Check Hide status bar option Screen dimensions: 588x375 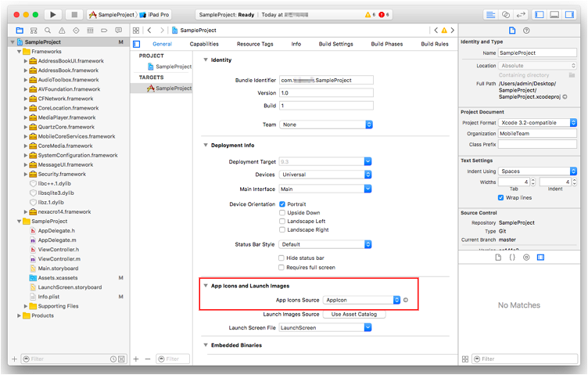tap(282, 258)
